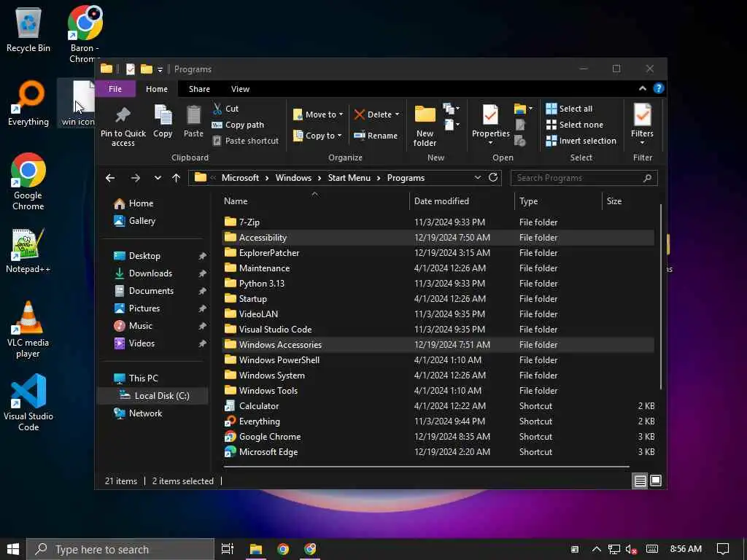Open File Explorer help question mark
The image size is (747, 560).
pyautogui.click(x=659, y=88)
